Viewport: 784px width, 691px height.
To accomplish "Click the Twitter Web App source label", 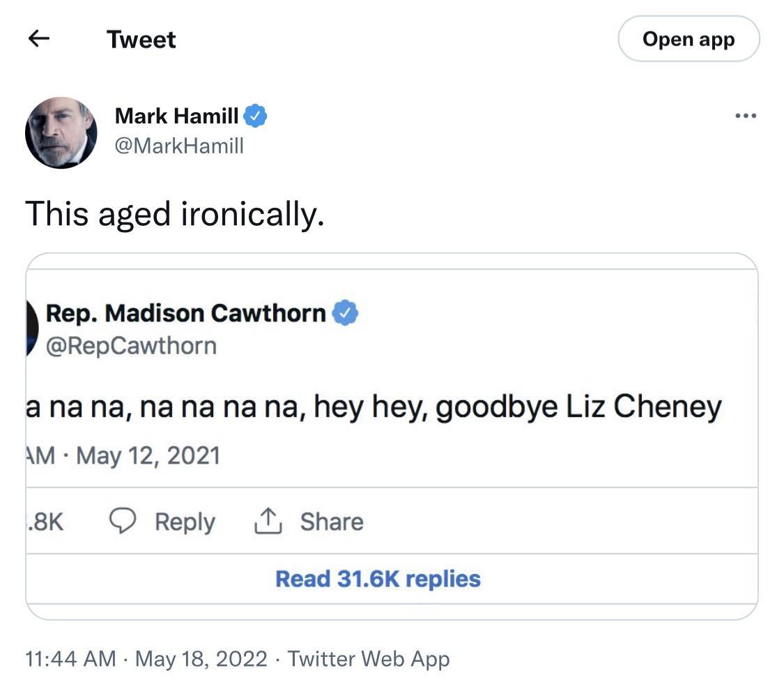I will click(370, 658).
